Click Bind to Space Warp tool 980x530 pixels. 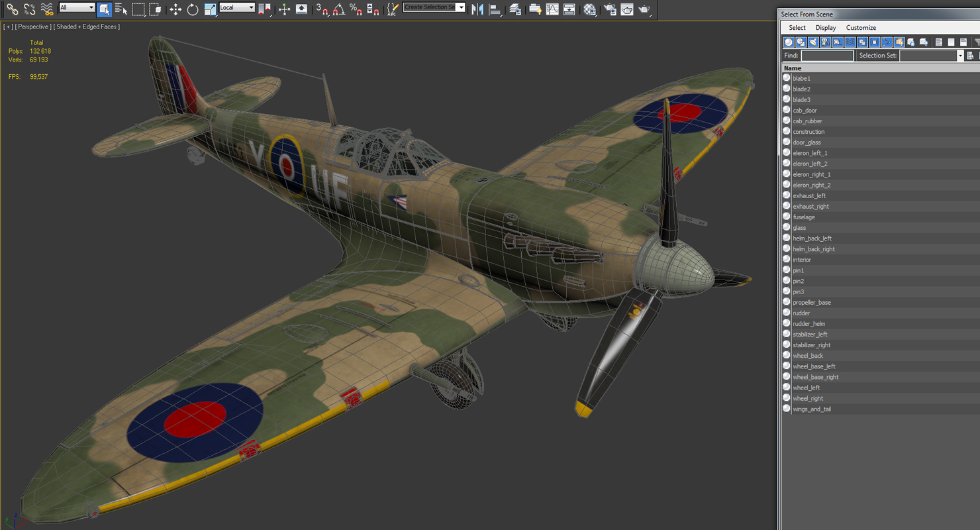[x=47, y=9]
